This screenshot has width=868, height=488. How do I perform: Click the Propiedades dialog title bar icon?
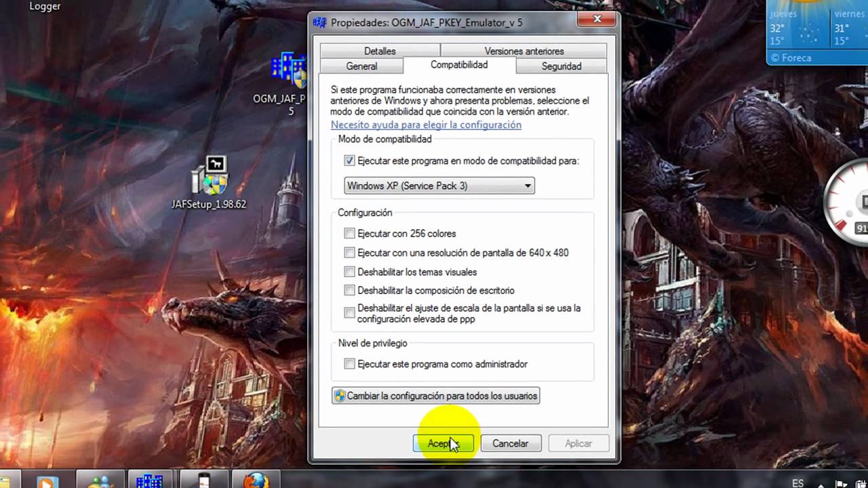coord(319,22)
